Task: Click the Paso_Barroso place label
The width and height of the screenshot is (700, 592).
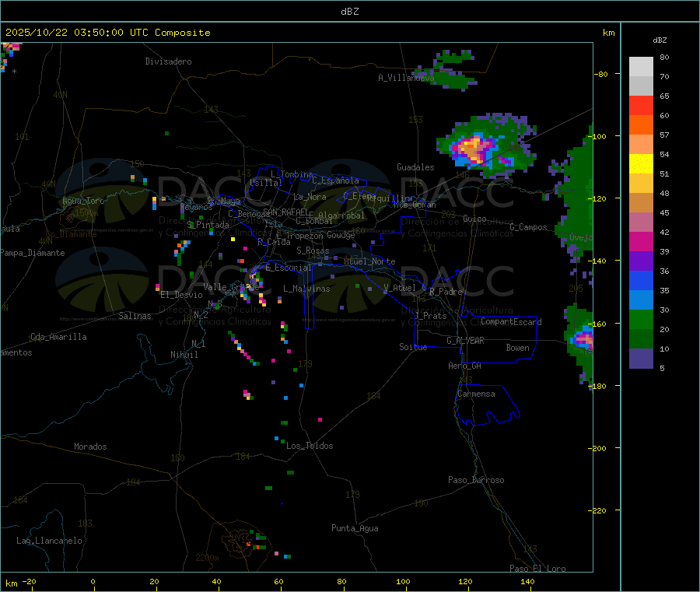Action: (x=476, y=480)
